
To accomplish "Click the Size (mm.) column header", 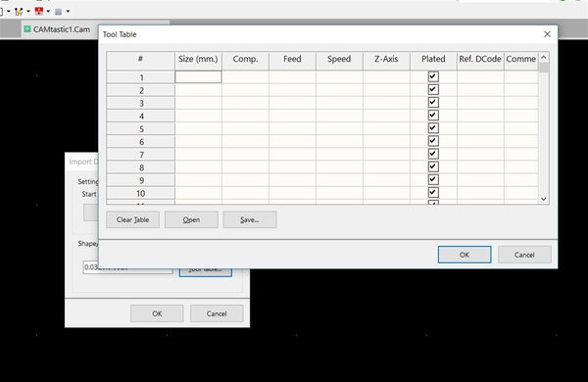I will (198, 59).
